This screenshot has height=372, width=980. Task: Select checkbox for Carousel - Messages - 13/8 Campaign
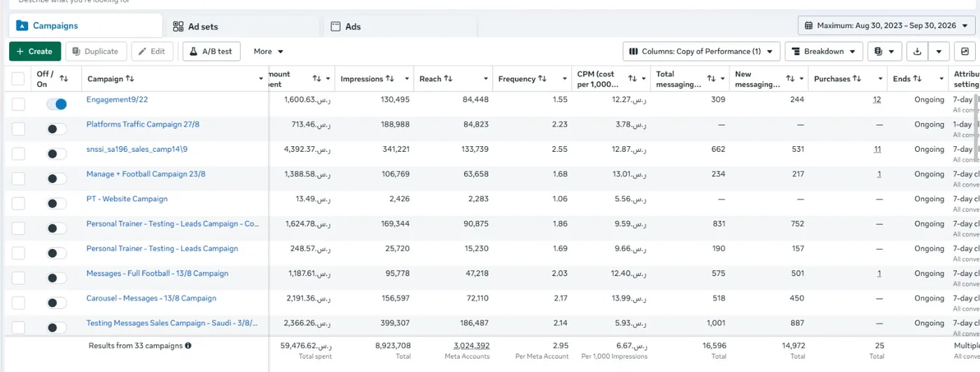18,303
